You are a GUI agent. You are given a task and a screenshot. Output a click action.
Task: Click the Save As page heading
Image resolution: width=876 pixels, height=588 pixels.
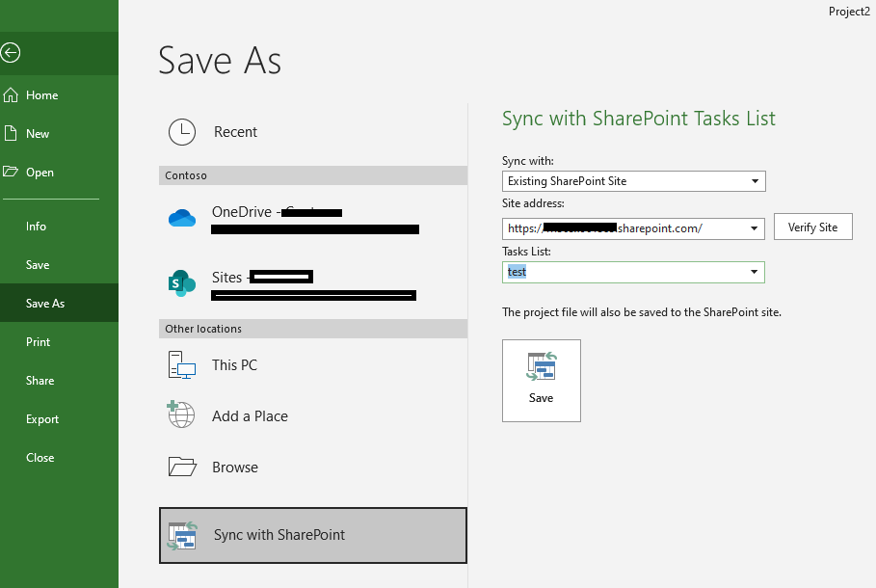[220, 61]
